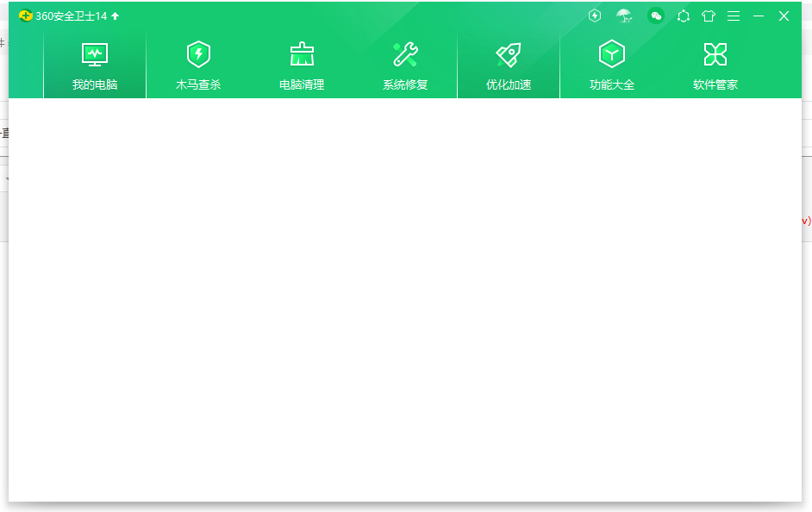Click the upgrade arrow next to 360安全卫士14
The width and height of the screenshot is (812, 512).
pyautogui.click(x=115, y=16)
